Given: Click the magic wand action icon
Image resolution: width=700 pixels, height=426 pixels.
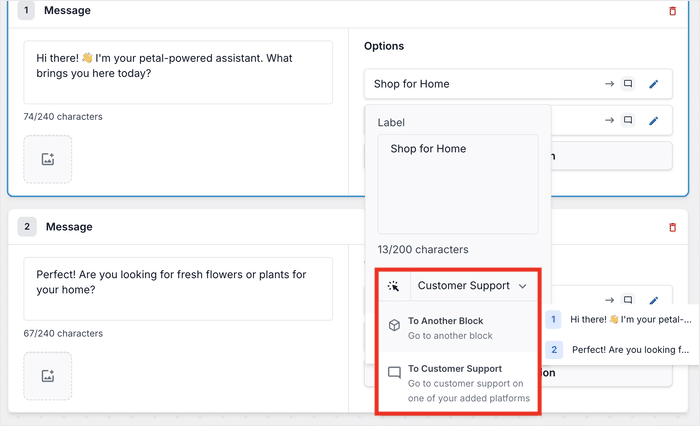Looking at the screenshot, I should pyautogui.click(x=393, y=286).
